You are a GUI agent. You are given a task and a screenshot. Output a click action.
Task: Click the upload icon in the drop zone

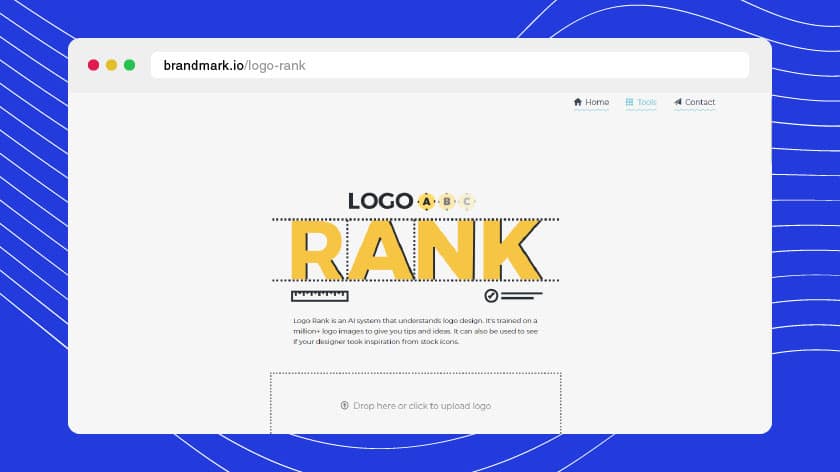click(344, 406)
